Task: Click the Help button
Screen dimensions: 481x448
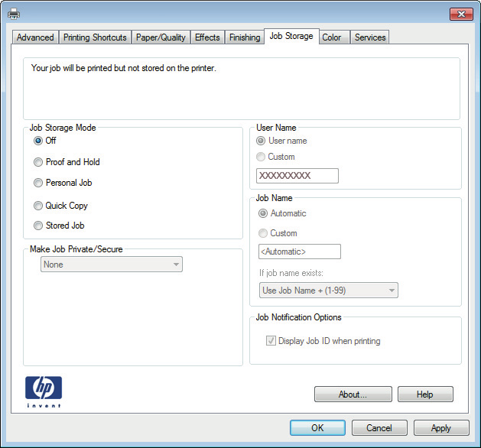Action: (425, 394)
